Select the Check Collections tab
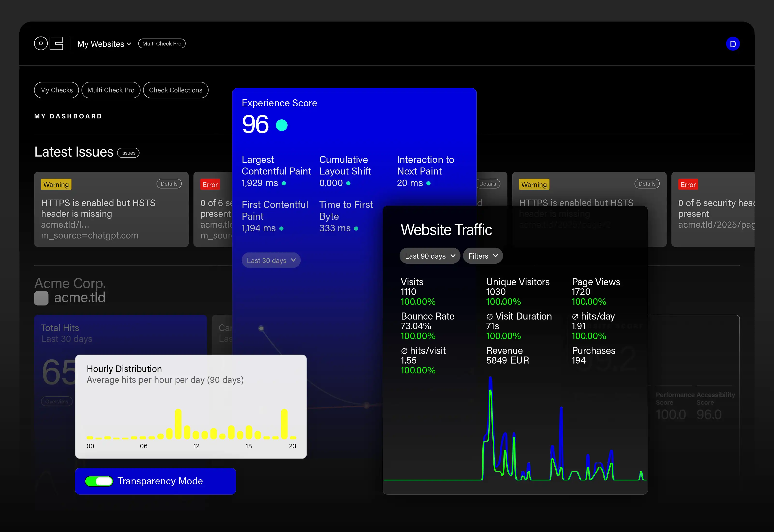774x532 pixels. click(x=176, y=90)
